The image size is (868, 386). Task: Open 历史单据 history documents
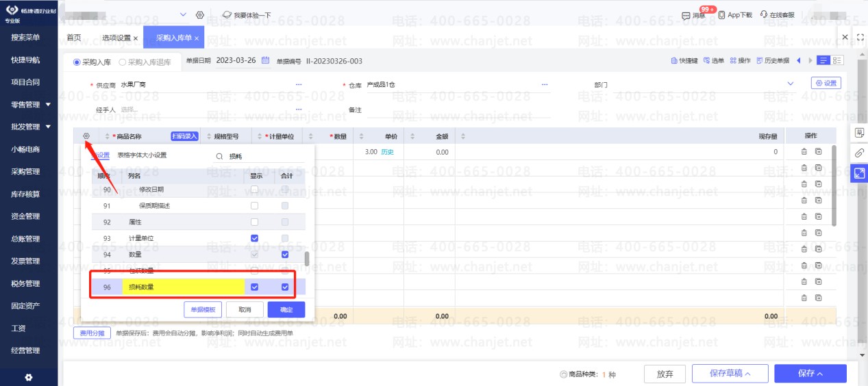(773, 61)
